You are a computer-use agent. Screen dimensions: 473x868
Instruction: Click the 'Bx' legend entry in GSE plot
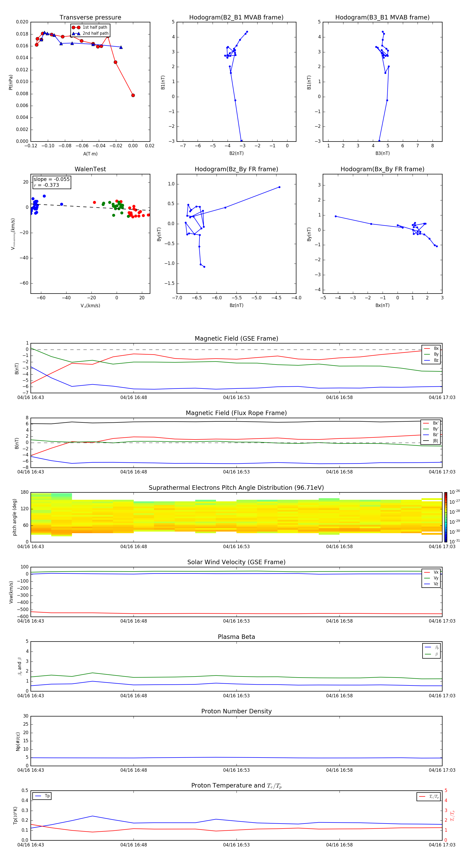(x=431, y=349)
